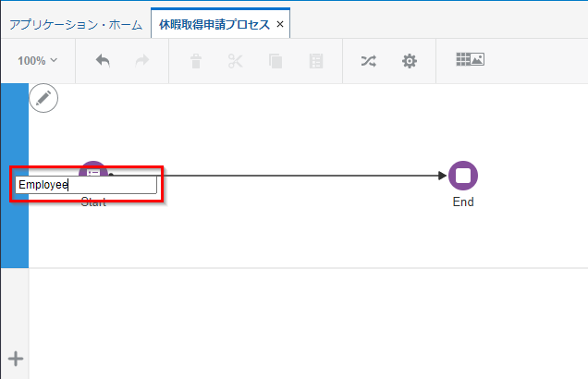Click the Undo arrow icon

click(x=103, y=61)
